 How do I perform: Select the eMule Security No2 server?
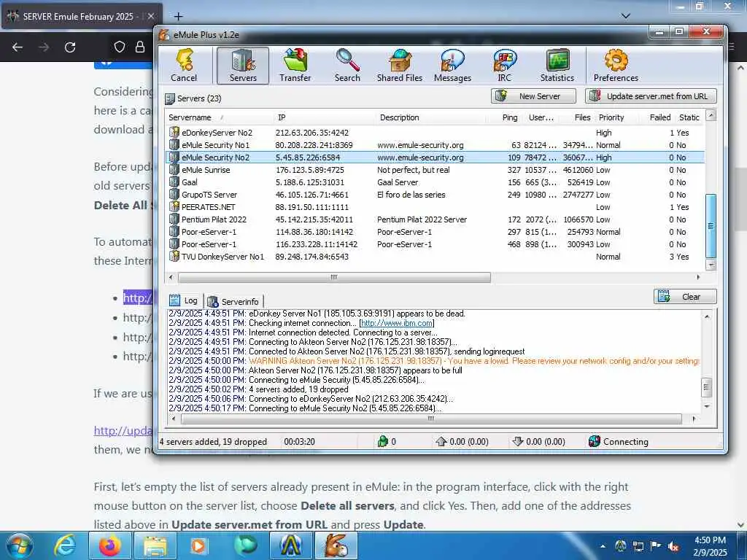pyautogui.click(x=435, y=157)
